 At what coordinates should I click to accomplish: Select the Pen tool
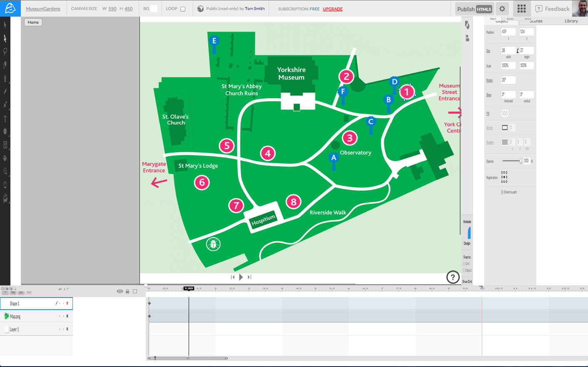click(x=5, y=78)
